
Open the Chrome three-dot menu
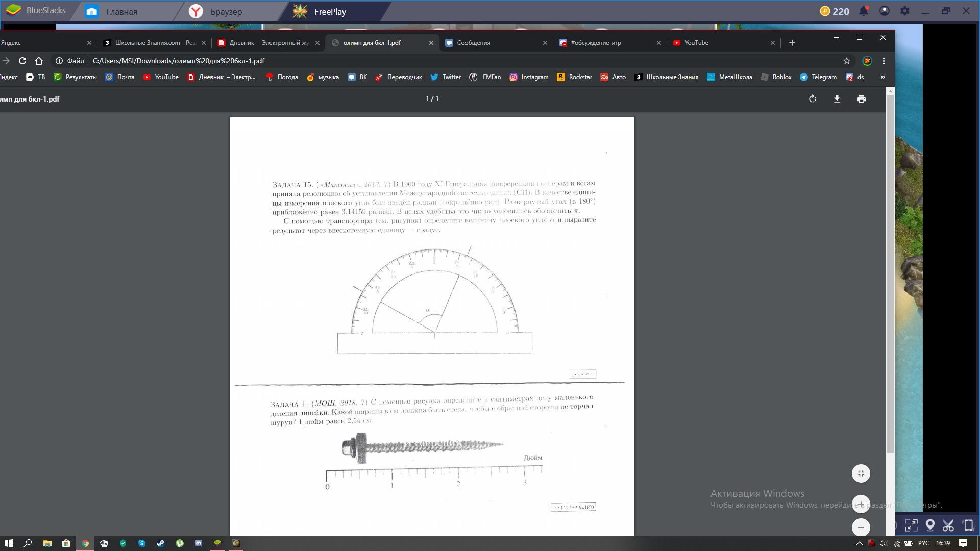click(x=884, y=61)
